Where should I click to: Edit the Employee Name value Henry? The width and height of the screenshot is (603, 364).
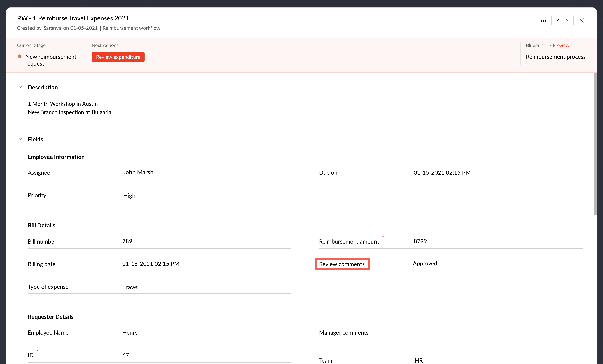pyautogui.click(x=130, y=332)
